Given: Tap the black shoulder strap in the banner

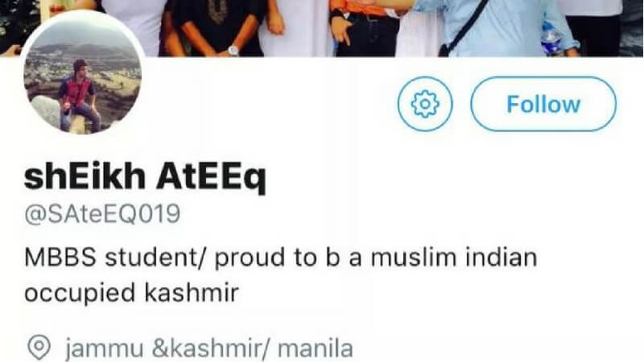Looking at the screenshot, I should 465,27.
